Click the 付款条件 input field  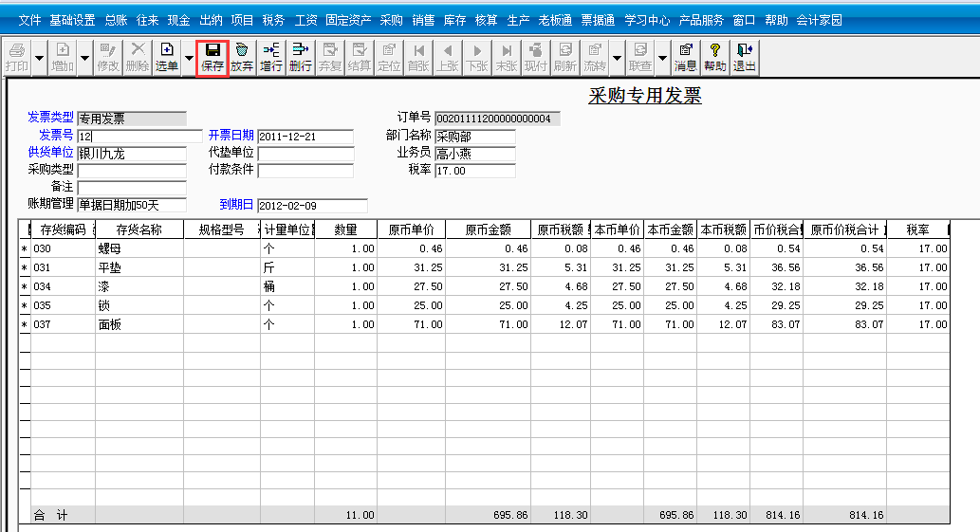(305, 171)
